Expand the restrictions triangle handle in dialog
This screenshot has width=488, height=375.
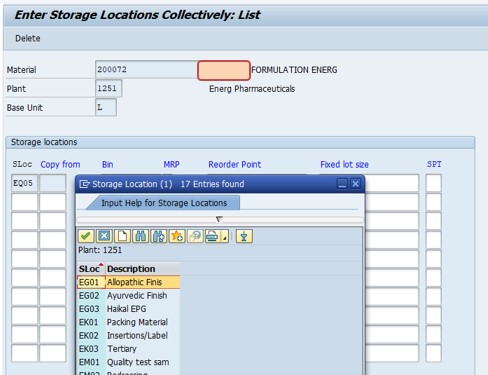(x=219, y=219)
